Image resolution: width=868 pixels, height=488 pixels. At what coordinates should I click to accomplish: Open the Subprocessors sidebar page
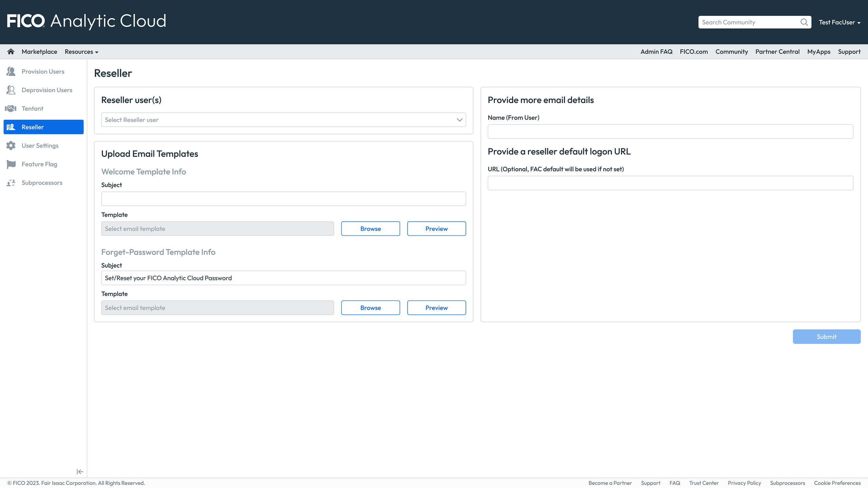43,183
